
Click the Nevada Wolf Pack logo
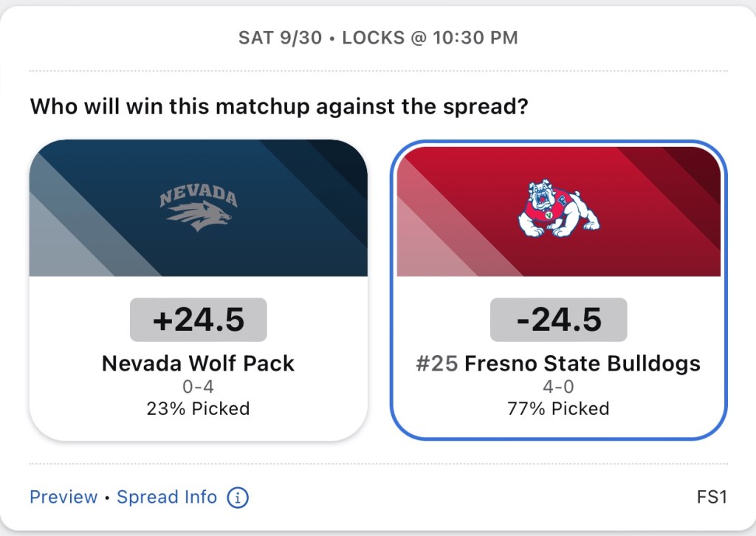point(198,208)
